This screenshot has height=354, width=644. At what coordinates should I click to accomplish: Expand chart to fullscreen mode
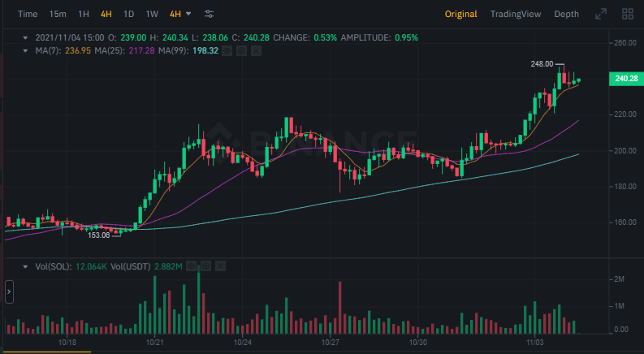point(601,15)
